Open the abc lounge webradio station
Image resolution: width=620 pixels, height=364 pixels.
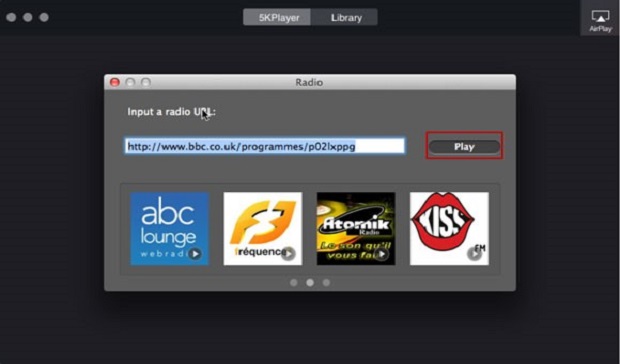(x=170, y=228)
